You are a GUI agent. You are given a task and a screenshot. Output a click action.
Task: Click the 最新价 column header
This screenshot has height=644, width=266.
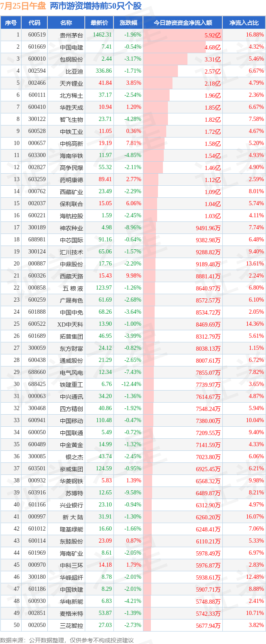click(99, 23)
